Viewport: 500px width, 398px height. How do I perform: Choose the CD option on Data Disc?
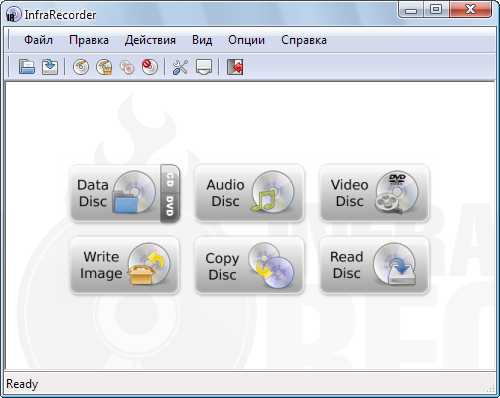tap(170, 179)
